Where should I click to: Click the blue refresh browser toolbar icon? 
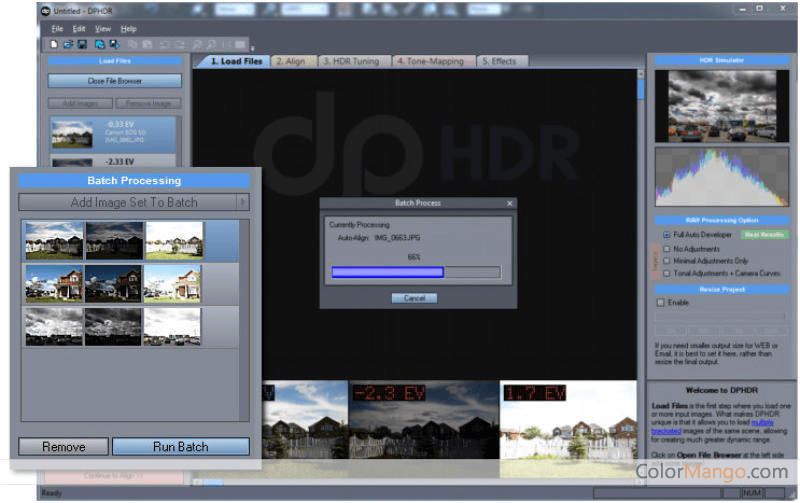tap(99, 45)
